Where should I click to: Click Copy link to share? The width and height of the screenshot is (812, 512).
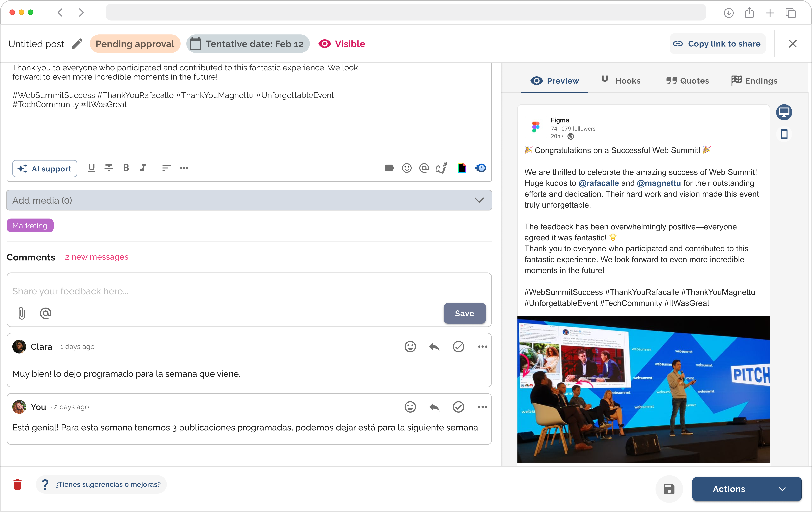717,44
